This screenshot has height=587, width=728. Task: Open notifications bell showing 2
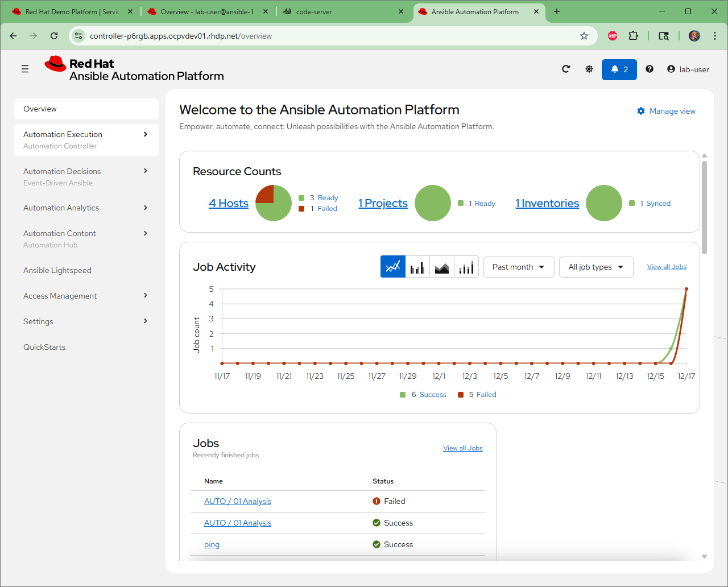tap(619, 69)
